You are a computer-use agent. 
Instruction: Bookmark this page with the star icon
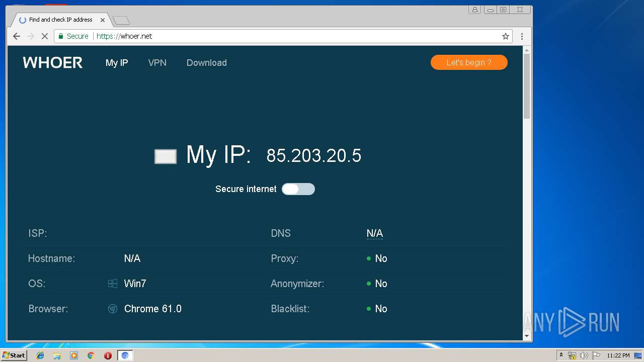[506, 36]
